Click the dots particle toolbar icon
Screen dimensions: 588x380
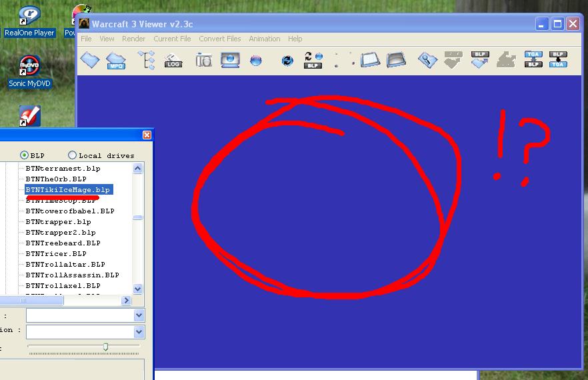[344, 60]
